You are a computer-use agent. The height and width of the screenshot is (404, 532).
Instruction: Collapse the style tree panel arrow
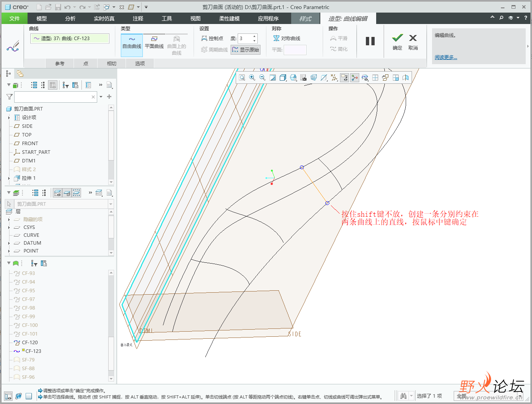pos(9,263)
